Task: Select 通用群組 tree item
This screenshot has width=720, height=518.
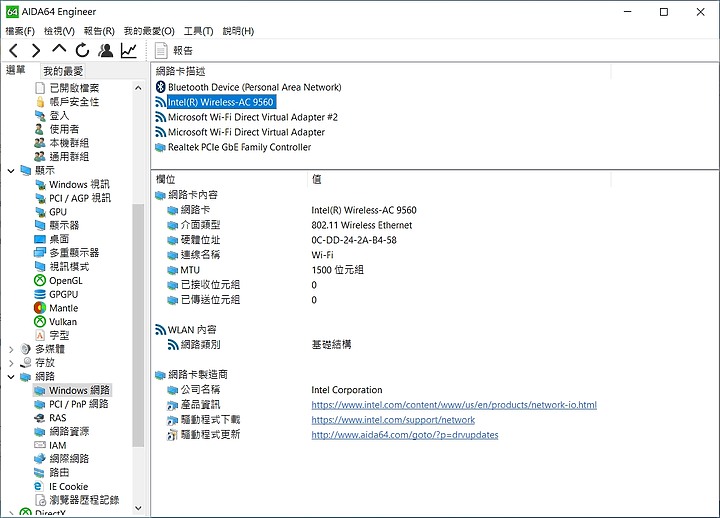Action: [62, 157]
